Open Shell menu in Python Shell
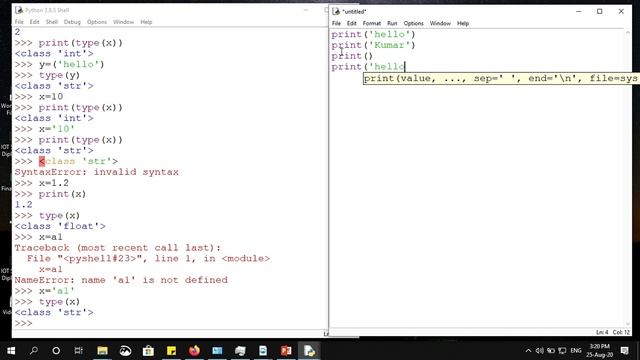This screenshot has width=640, height=360. click(51, 22)
